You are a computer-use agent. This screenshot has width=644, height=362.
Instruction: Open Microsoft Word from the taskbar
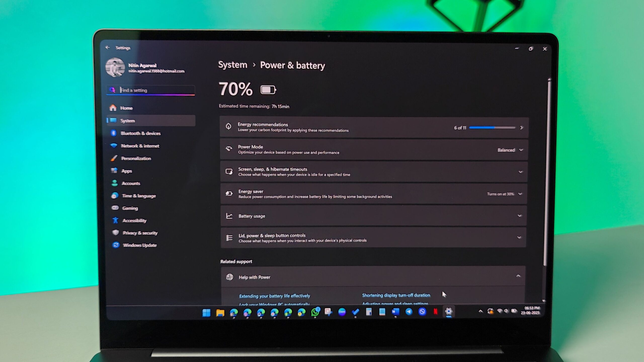pyautogui.click(x=395, y=312)
